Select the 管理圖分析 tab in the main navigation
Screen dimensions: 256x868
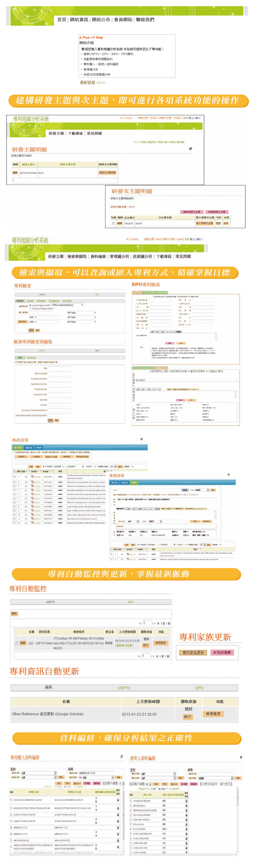click(119, 256)
